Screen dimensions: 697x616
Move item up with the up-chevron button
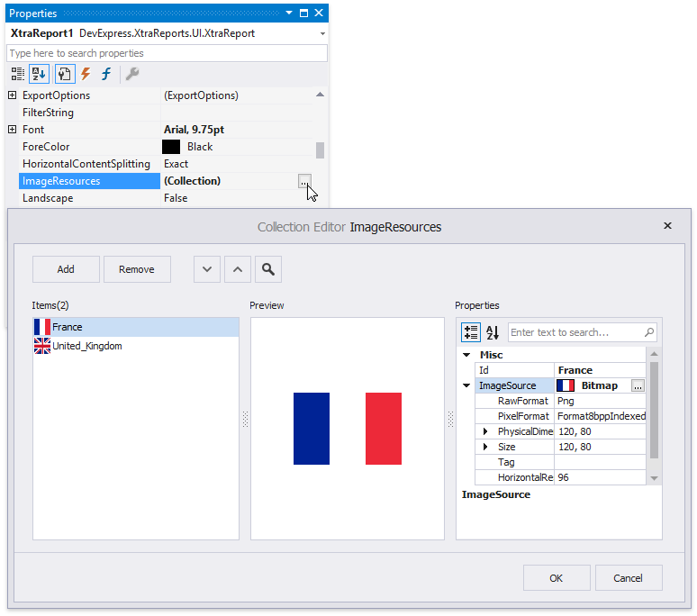click(x=238, y=269)
